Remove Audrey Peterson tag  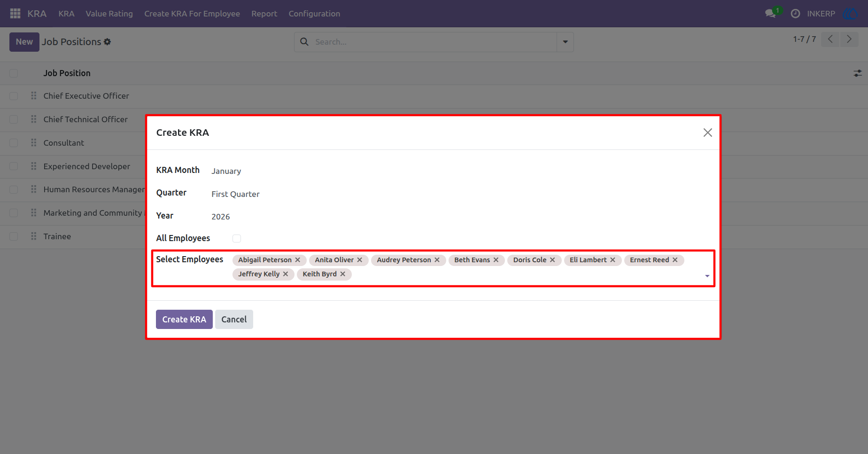click(437, 260)
